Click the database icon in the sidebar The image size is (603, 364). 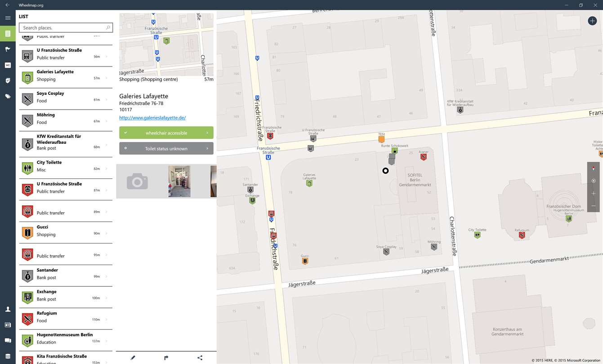tap(8, 356)
